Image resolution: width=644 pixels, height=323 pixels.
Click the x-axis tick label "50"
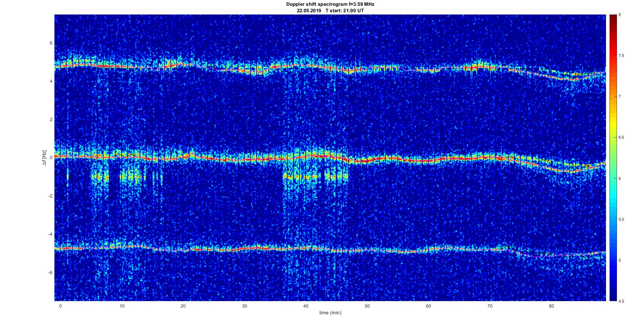click(x=367, y=306)
